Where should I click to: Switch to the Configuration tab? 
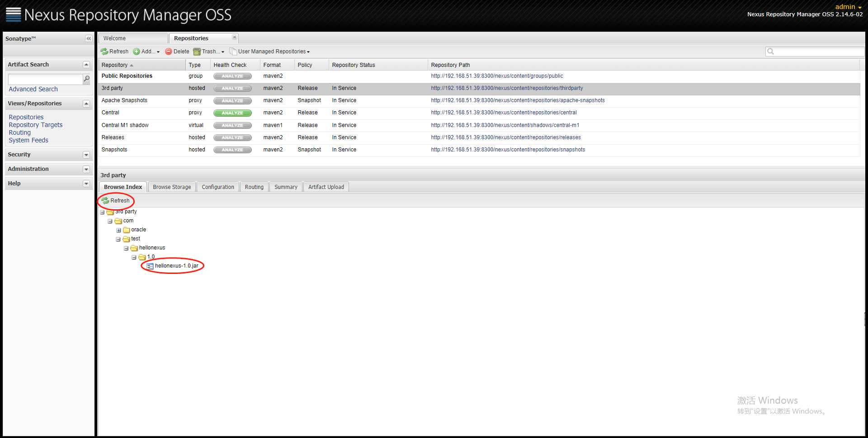[218, 187]
